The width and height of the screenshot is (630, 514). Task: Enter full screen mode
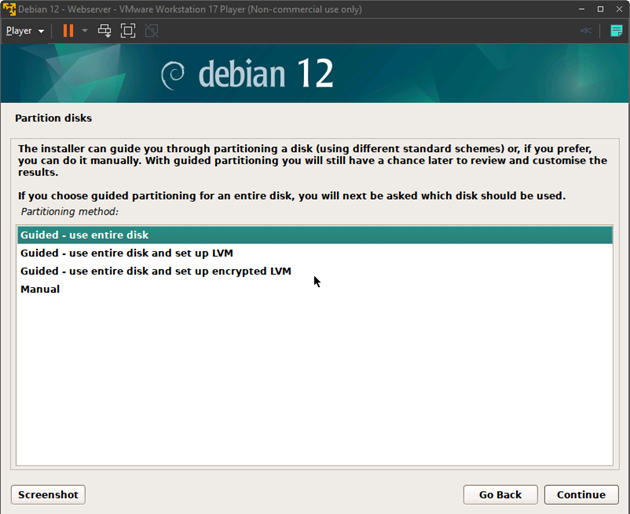click(x=128, y=31)
